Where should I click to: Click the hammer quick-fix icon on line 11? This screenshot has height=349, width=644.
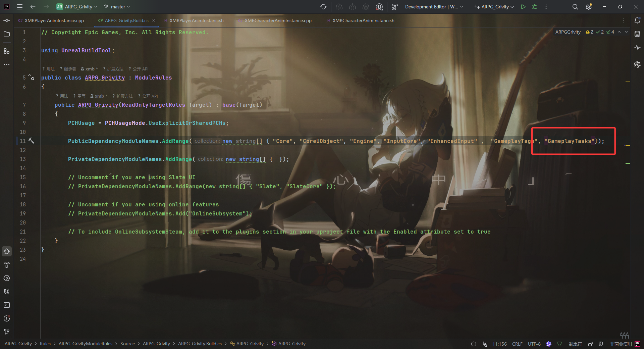coord(31,141)
